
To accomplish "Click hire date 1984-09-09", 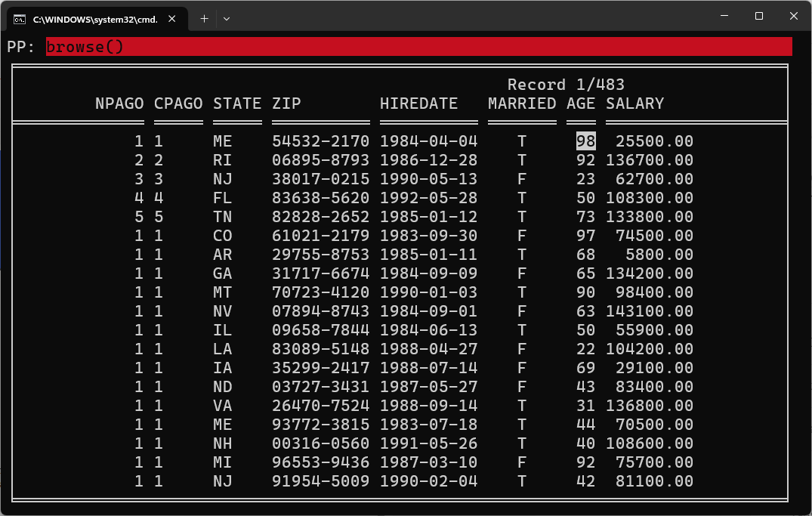I will (428, 273).
